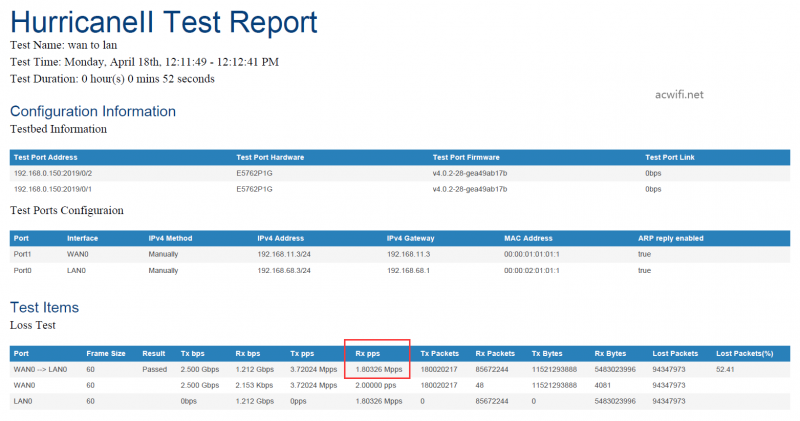Click the MAC Address column header
This screenshot has width=800, height=421.
tap(528, 238)
